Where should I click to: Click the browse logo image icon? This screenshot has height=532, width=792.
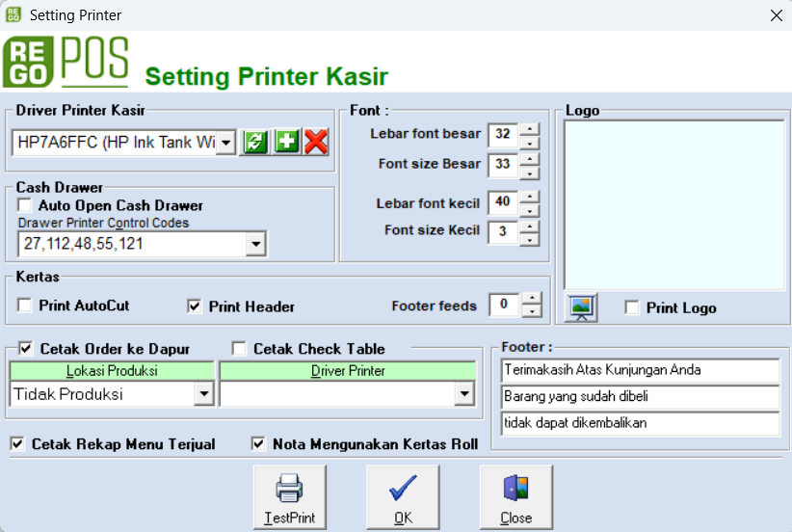click(x=581, y=307)
